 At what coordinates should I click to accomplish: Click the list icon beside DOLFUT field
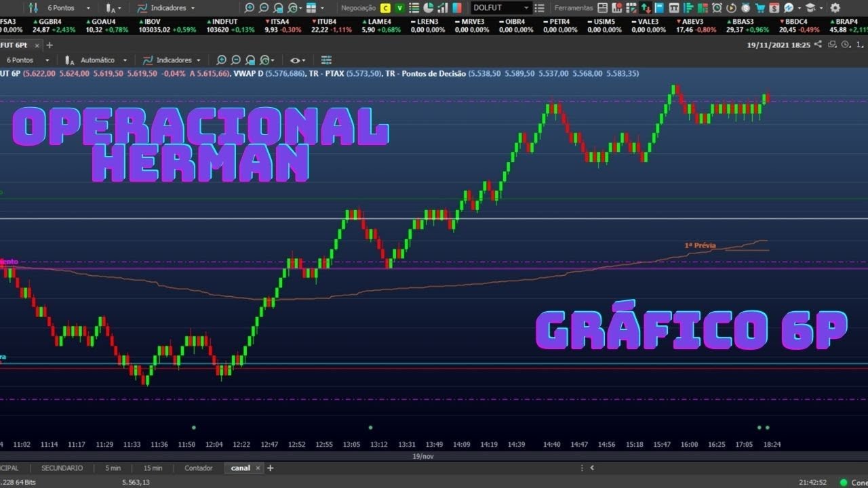coord(539,8)
